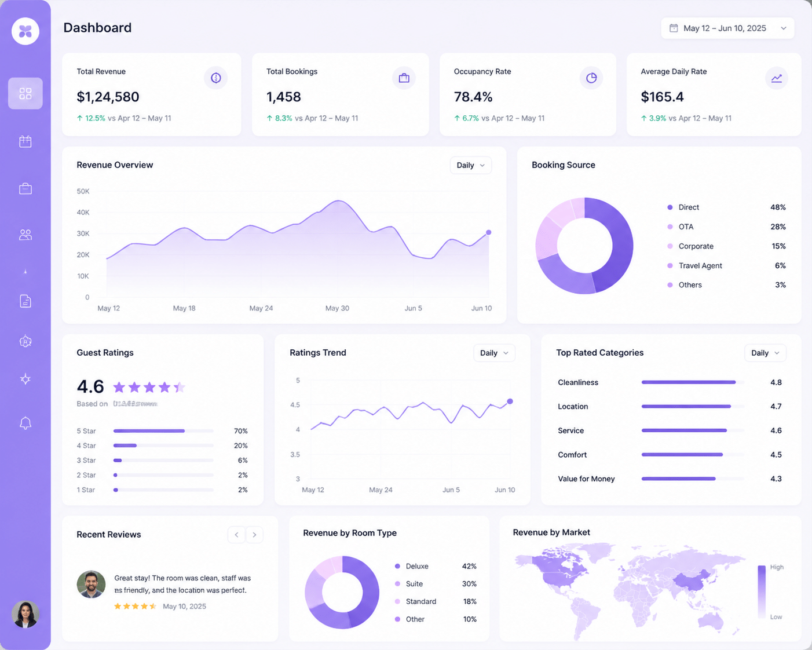
Task: Go to the next review with the right arrow
Action: [x=254, y=535]
